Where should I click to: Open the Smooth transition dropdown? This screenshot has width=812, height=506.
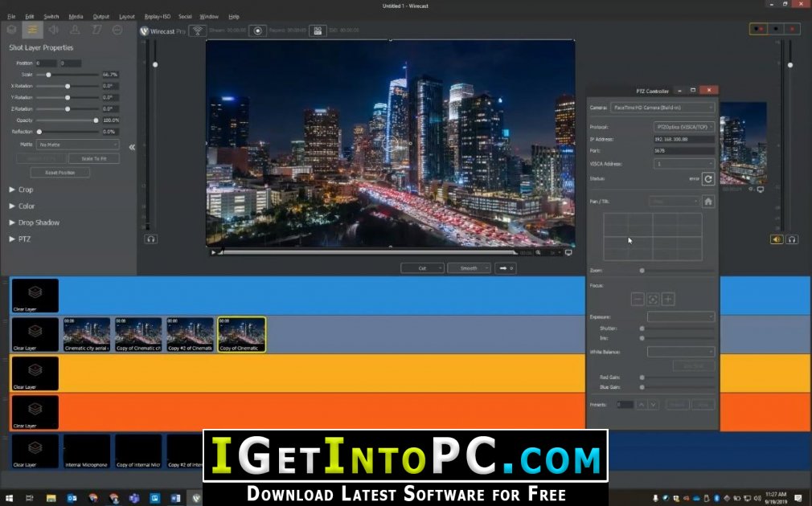click(x=469, y=268)
